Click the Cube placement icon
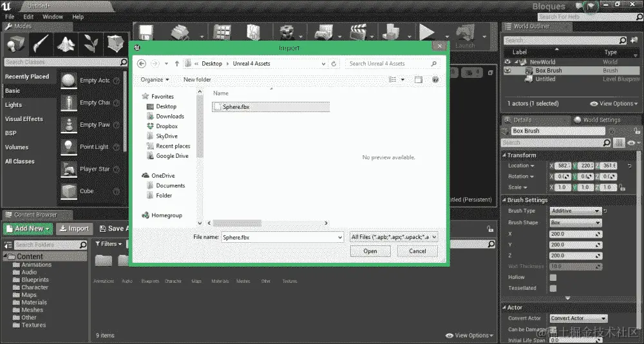 [x=69, y=191]
